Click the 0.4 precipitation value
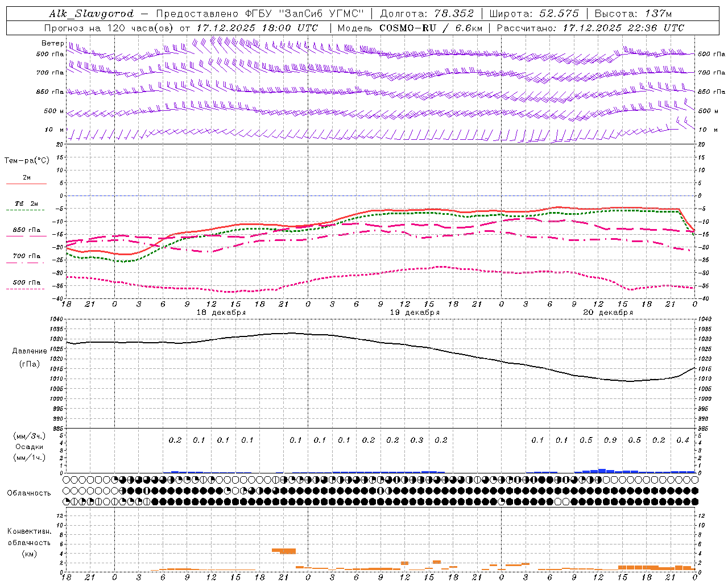Screen dimensions: 728x582 (682, 440)
